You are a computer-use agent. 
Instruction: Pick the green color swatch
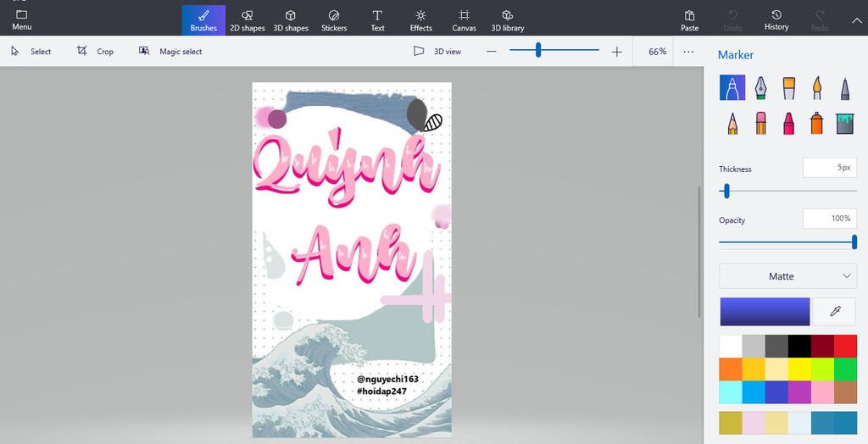click(x=845, y=369)
